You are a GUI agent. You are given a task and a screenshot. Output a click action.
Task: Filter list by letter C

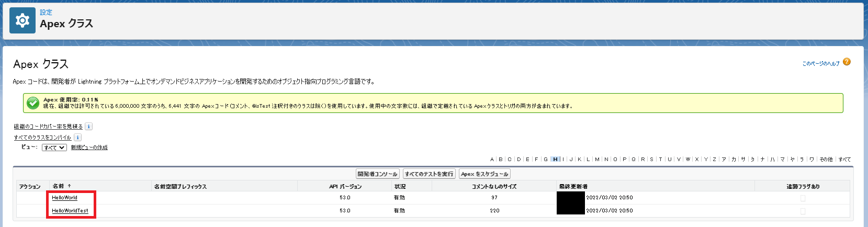(x=510, y=160)
